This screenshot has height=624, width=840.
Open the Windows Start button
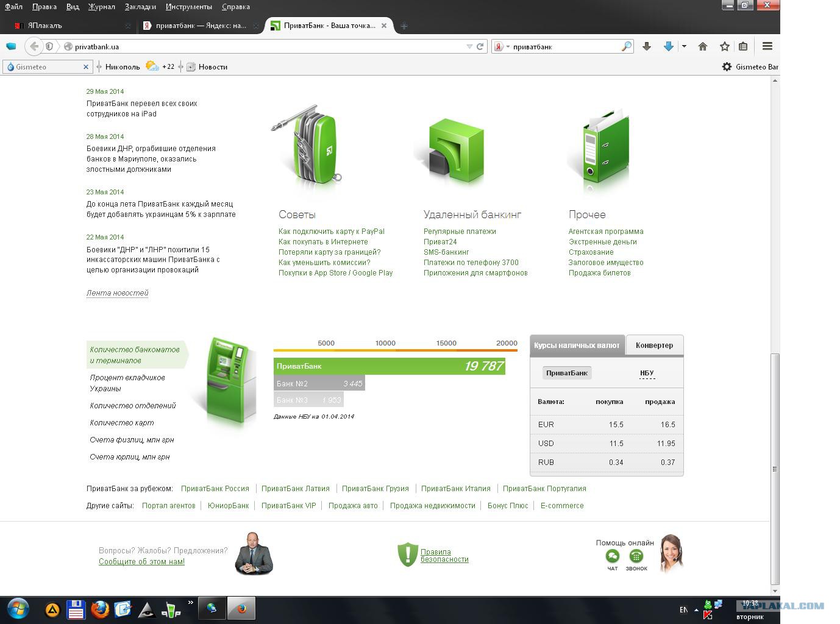point(18,609)
